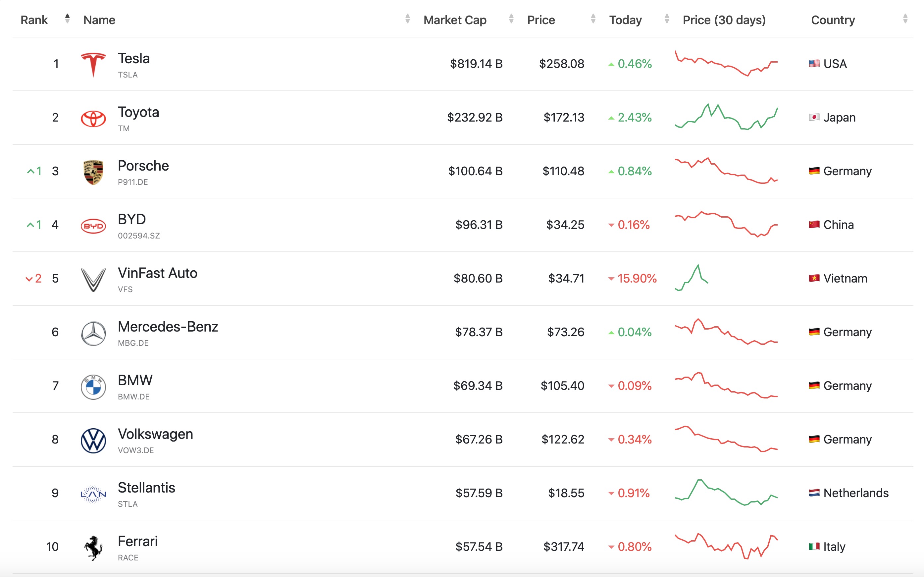Click the Today column sort arrows
Viewport: 924px width, 577px height.
[666, 19]
